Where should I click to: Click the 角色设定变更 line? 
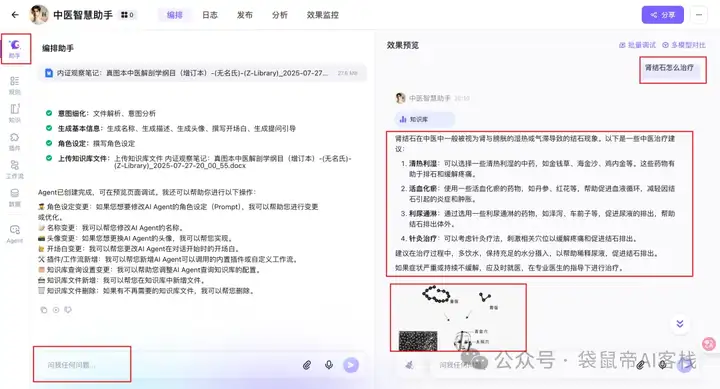point(178,212)
